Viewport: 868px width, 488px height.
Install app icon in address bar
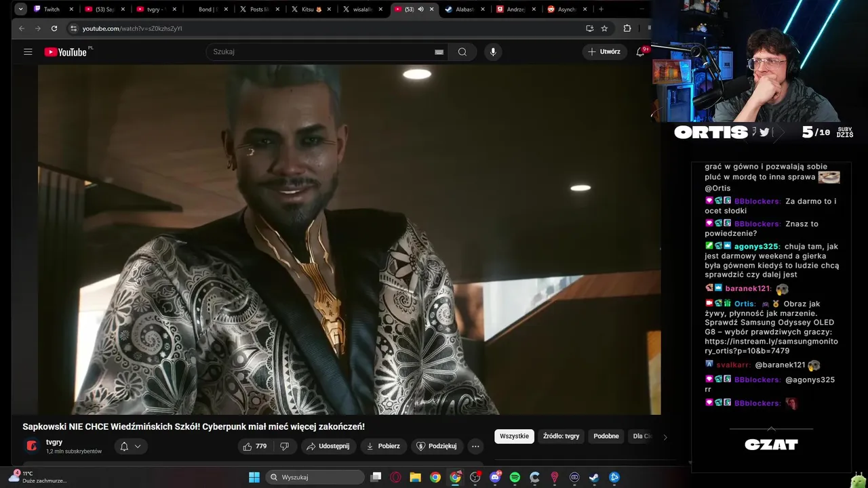[x=589, y=28]
